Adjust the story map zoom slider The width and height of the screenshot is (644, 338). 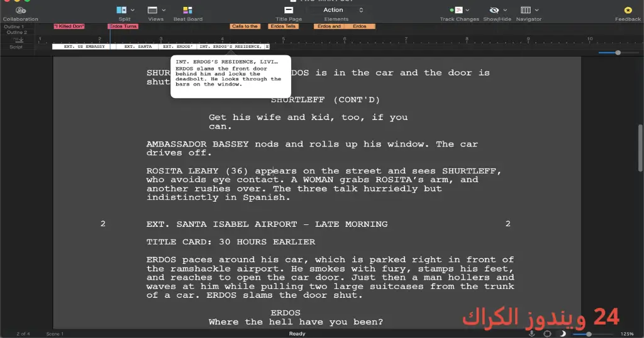[x=618, y=53]
